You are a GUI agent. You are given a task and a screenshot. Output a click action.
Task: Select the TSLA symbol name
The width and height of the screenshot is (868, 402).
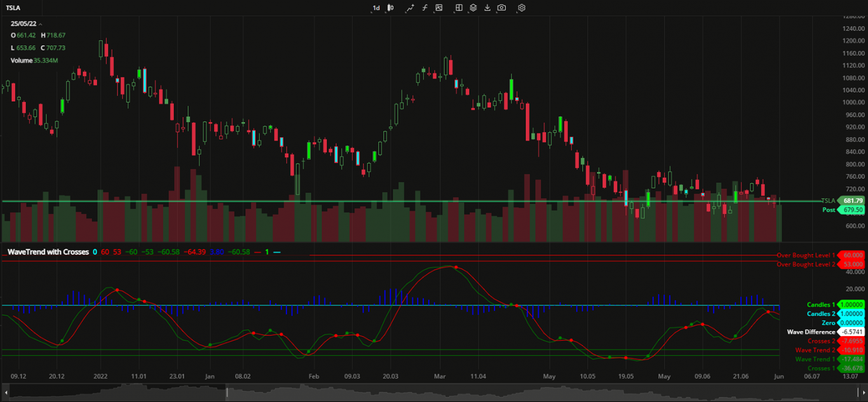pos(13,8)
